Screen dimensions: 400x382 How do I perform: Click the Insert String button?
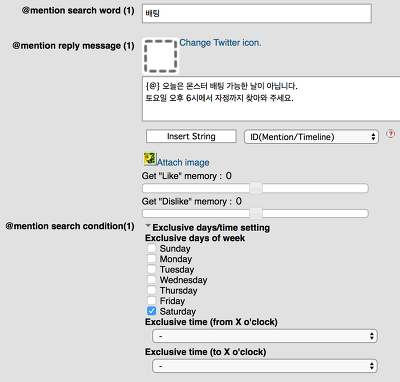pos(191,136)
